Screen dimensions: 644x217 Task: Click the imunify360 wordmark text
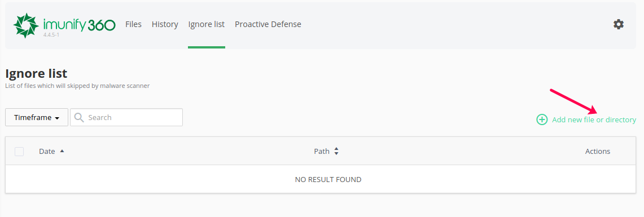pos(79,25)
